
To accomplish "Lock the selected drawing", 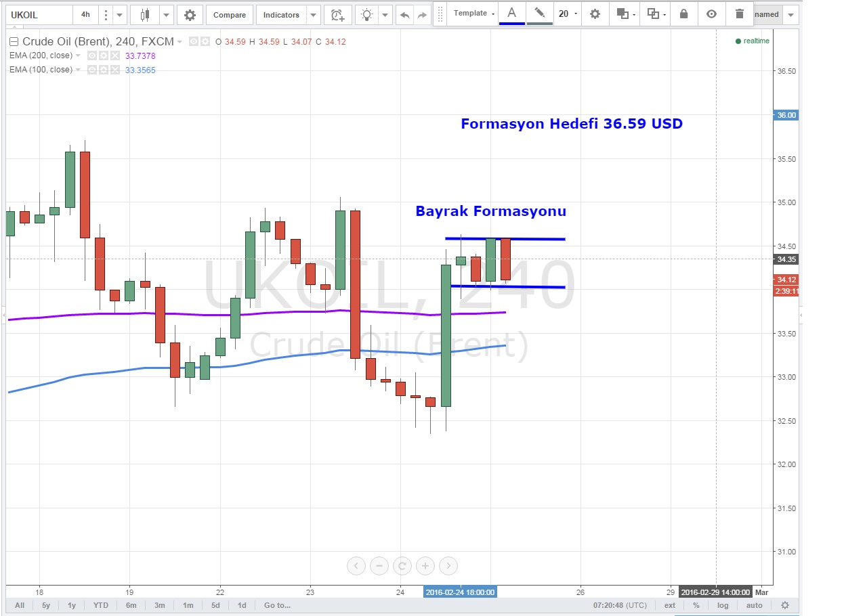I will click(683, 14).
